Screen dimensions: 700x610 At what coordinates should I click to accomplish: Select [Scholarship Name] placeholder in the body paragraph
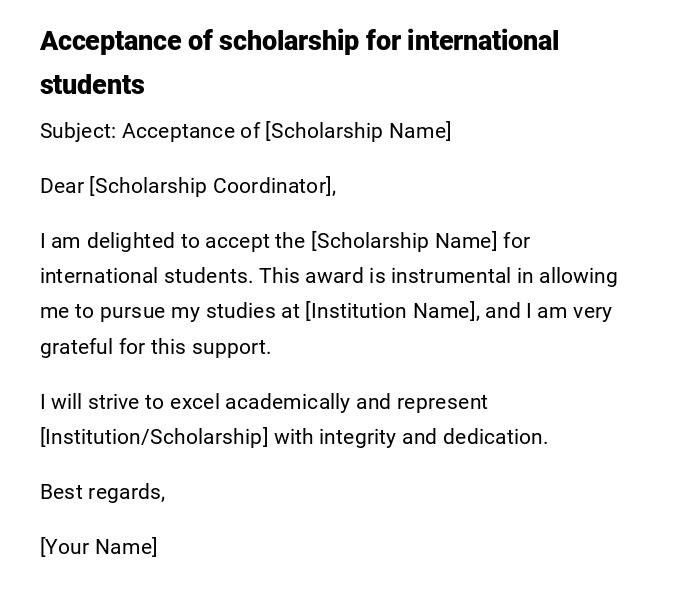pyautogui.click(x=404, y=241)
